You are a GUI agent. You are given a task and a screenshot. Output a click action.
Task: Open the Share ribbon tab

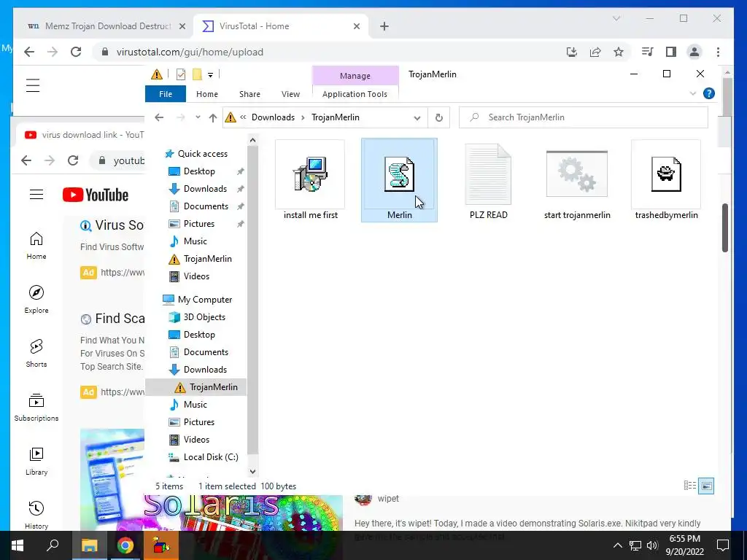(249, 94)
